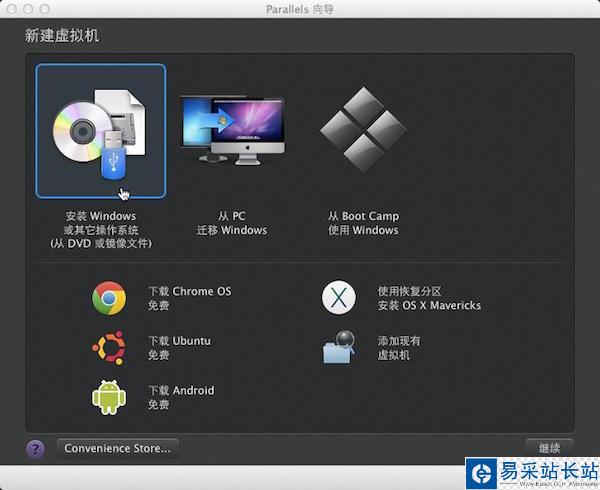This screenshot has width=600, height=490.
Task: Minimize the Parallels wizard window
Action: tap(28, 9)
